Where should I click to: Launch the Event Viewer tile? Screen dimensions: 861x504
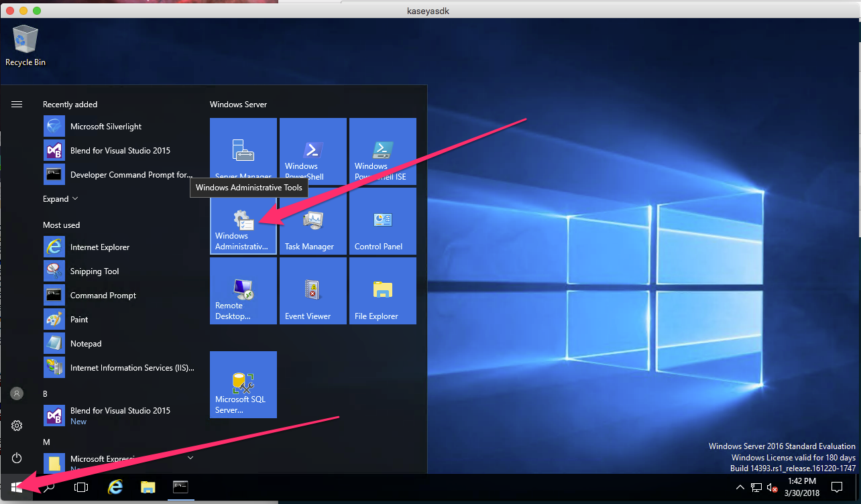(x=313, y=291)
